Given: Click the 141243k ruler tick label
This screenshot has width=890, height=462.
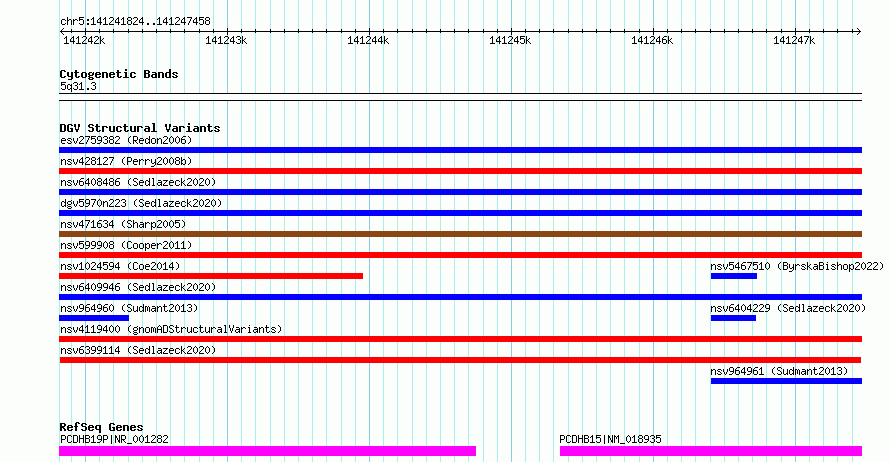Looking at the screenshot, I should 226,40.
